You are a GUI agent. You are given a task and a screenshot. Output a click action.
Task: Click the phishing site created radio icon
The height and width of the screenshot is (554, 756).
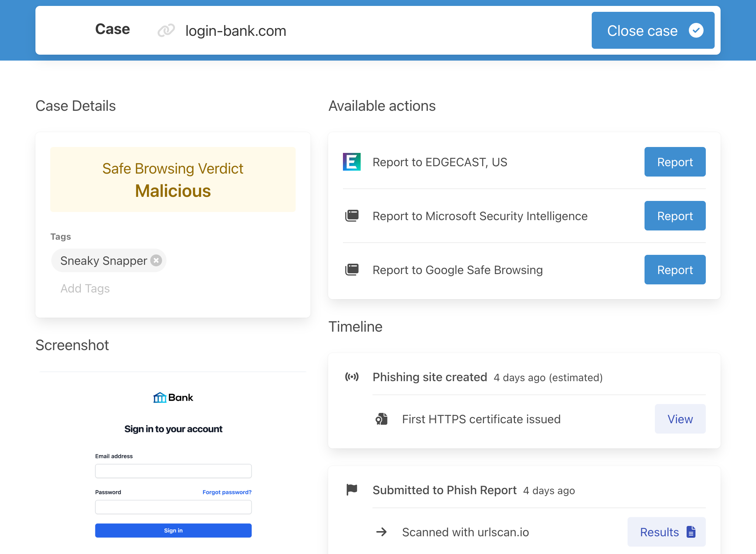pos(352,377)
